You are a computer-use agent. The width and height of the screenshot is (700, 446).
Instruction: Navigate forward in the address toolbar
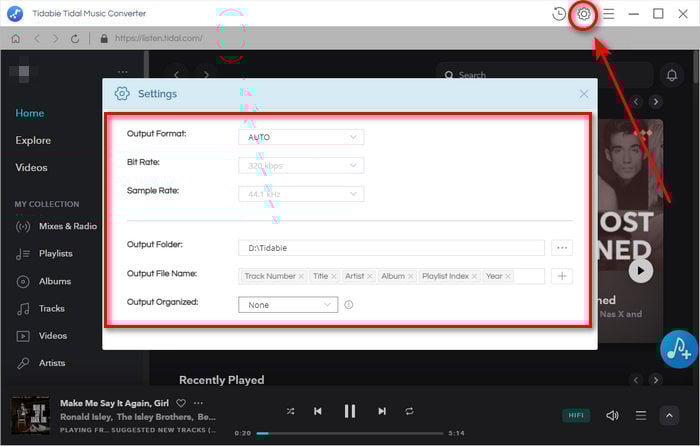(56, 39)
